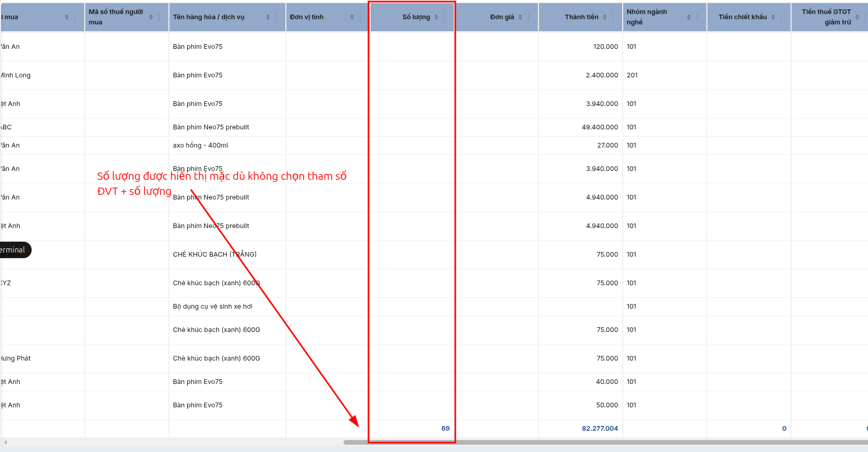Select the CHÈ KHÚC BẠCH (TRẮNG) row

(434, 255)
